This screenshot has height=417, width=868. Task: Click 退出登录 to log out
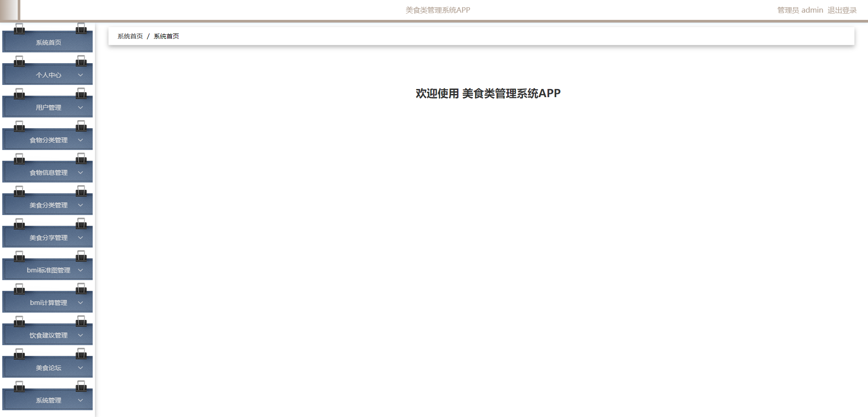coord(842,10)
